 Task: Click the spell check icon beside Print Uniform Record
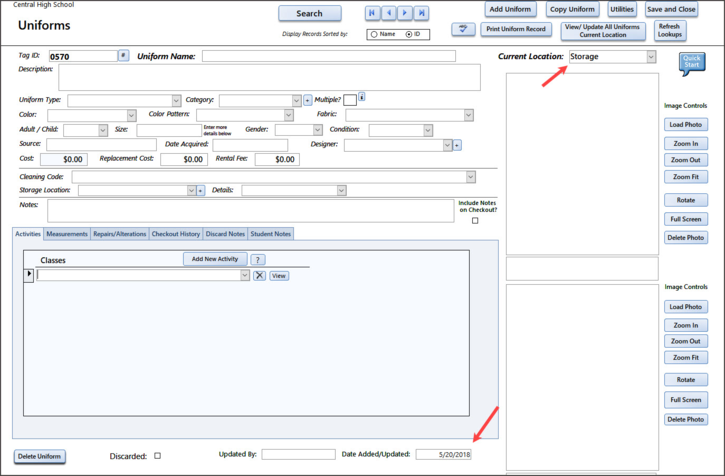click(x=463, y=30)
